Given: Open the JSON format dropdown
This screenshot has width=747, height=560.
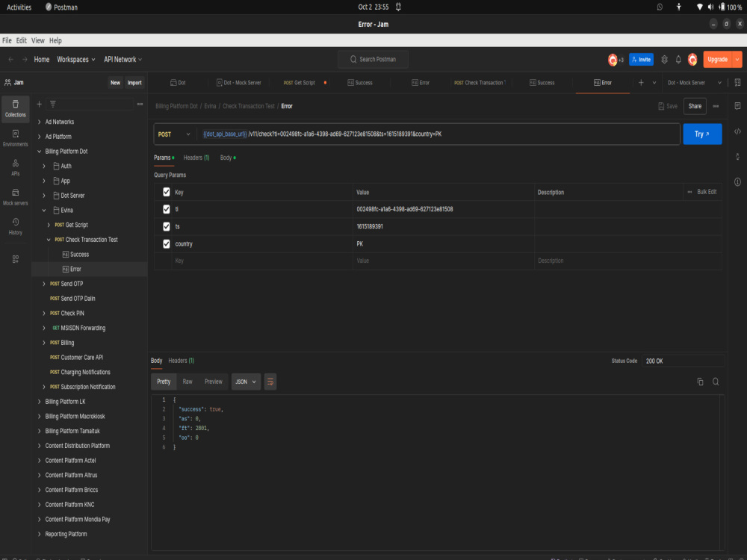Looking at the screenshot, I should pyautogui.click(x=246, y=382).
